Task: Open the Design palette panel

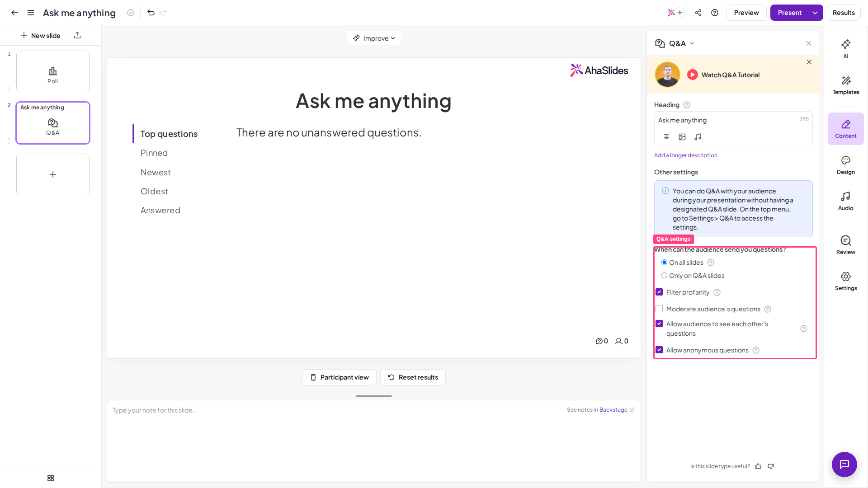Action: [x=846, y=165]
